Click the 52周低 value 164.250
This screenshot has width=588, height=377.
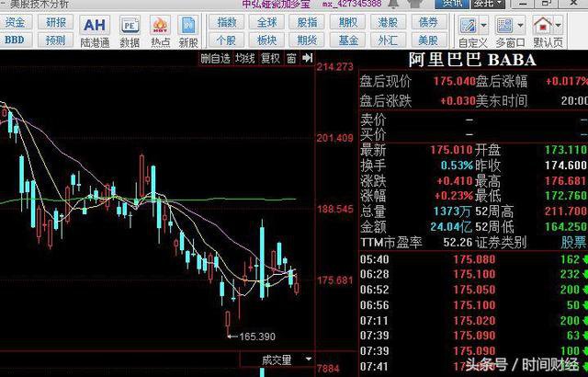(566, 226)
